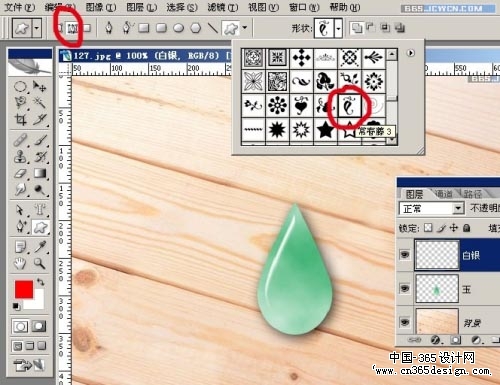Pick the five-point star shape

tap(325, 130)
